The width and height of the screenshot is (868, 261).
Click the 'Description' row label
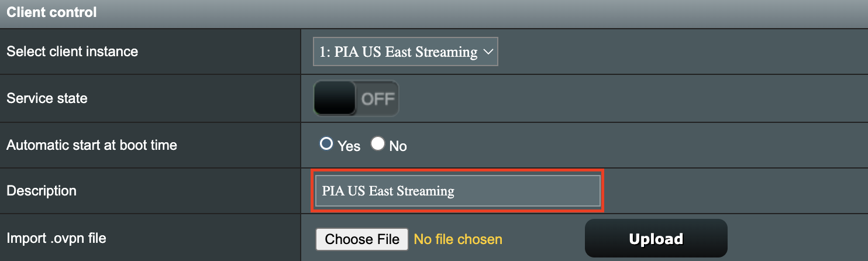click(x=42, y=191)
